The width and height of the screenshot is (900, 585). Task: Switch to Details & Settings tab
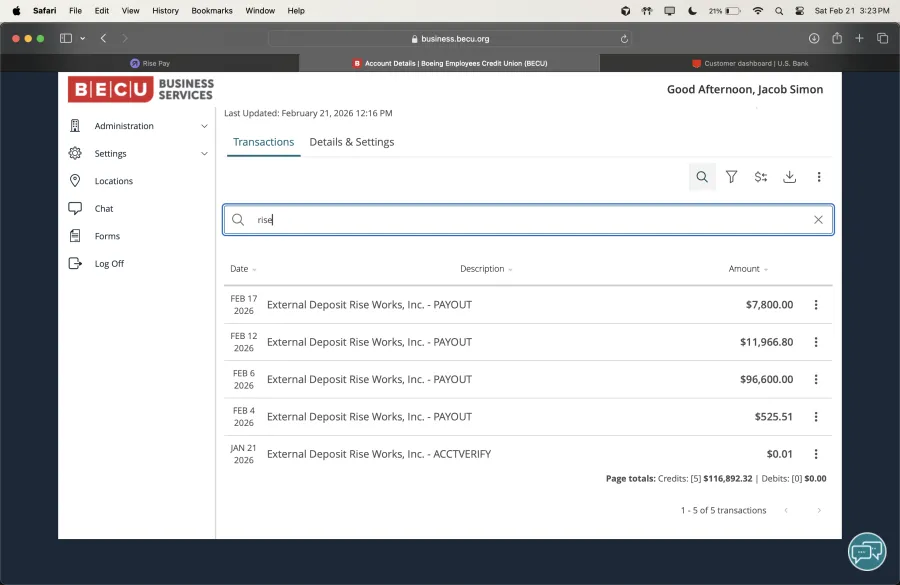(352, 142)
